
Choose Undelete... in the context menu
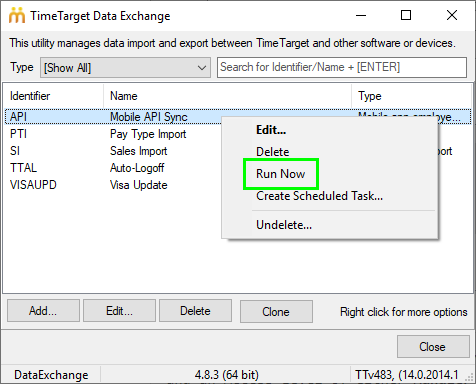[284, 225]
